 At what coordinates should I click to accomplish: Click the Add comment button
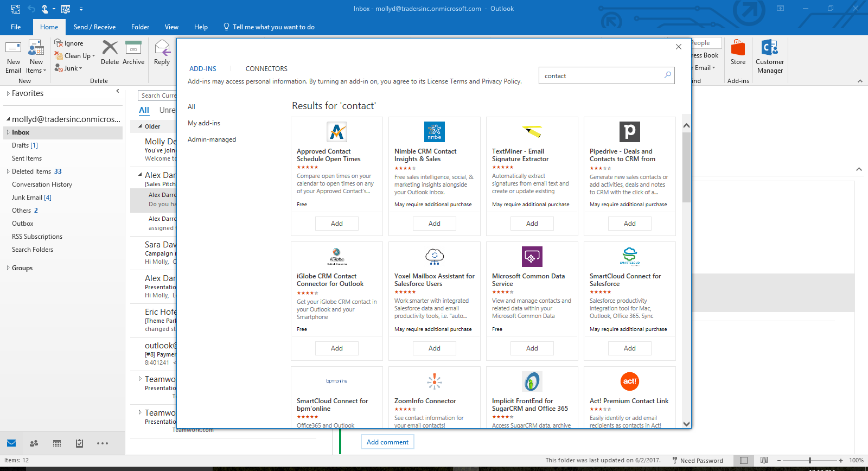387,442
